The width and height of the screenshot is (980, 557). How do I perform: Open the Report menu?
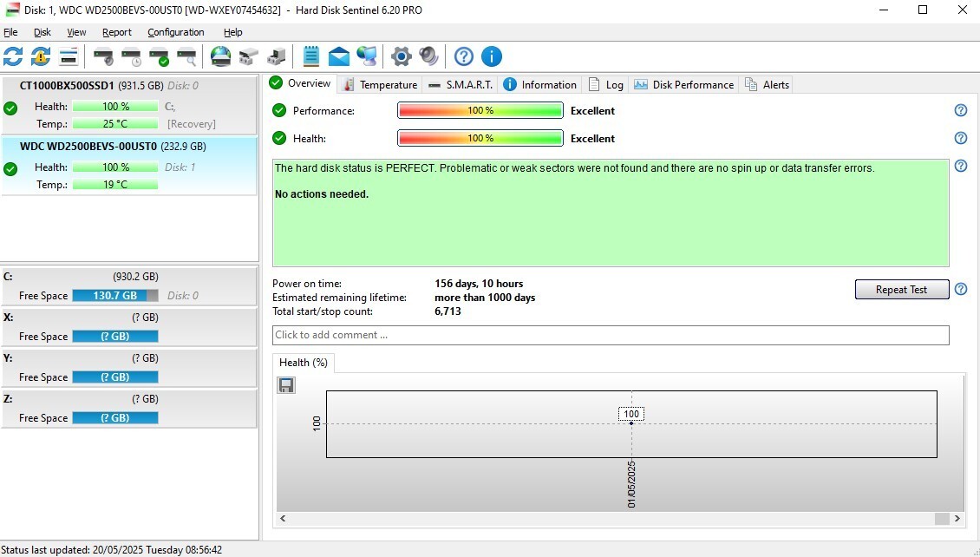point(117,32)
